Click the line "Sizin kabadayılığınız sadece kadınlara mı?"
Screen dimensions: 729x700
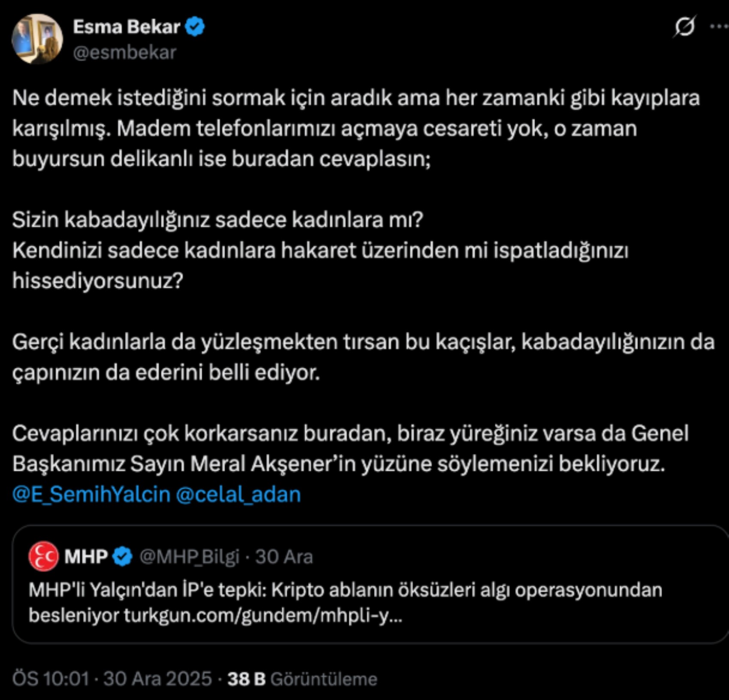(x=217, y=220)
